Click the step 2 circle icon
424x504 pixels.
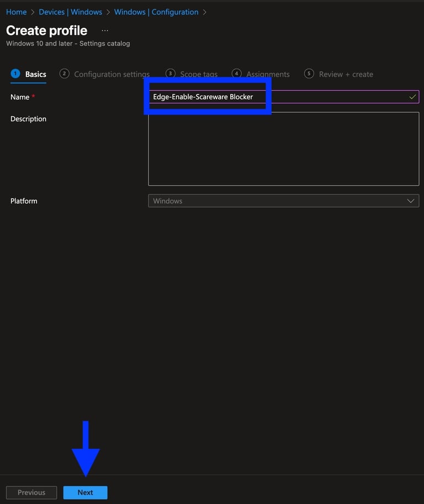[64, 73]
